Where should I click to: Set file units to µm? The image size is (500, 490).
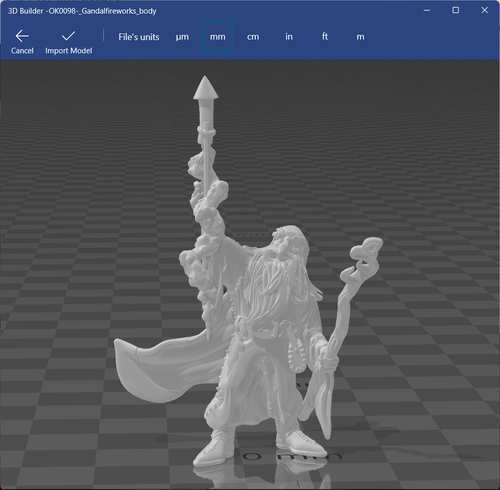[x=182, y=37]
